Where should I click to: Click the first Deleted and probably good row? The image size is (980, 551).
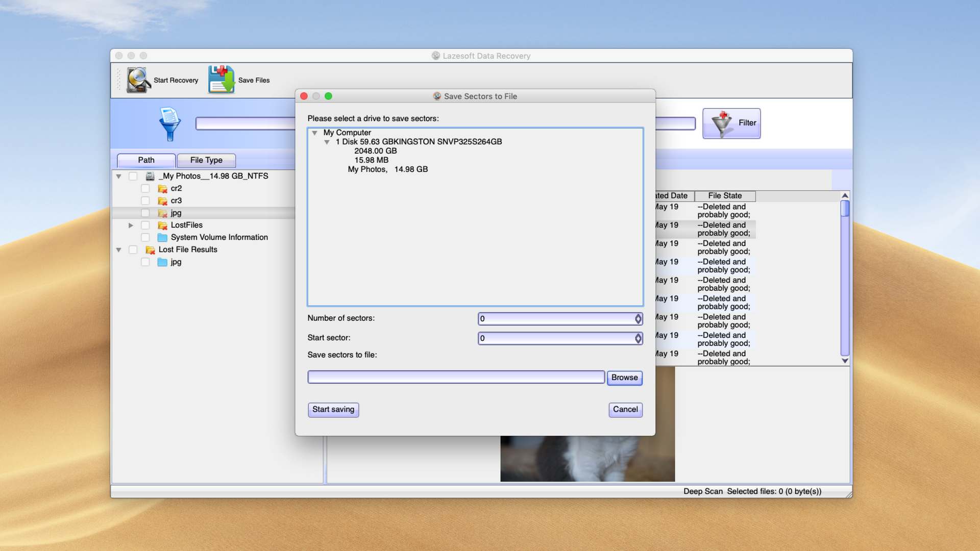point(723,211)
